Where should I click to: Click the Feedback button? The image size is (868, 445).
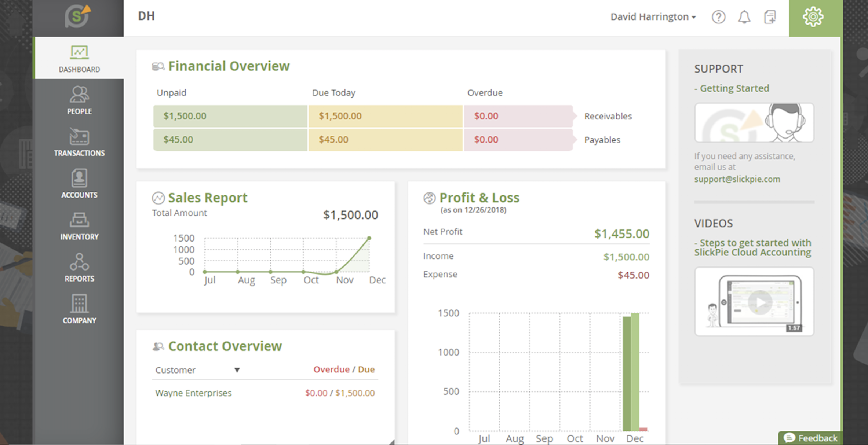click(811, 438)
